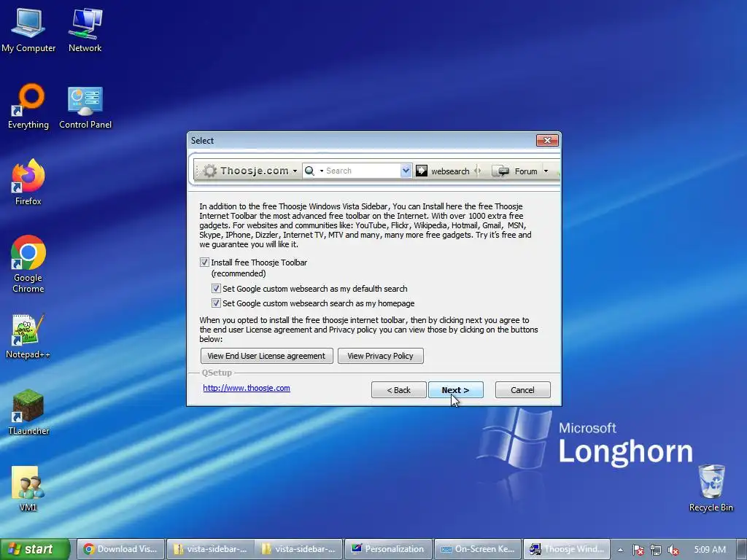
Task: Switch to Thoosje Wind... taskbar item
Action: (566, 550)
